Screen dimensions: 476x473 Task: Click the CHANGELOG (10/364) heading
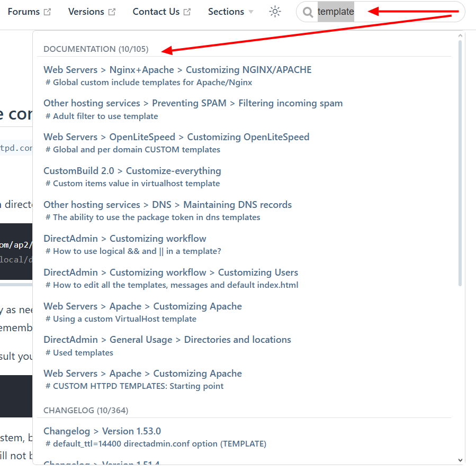click(x=86, y=411)
